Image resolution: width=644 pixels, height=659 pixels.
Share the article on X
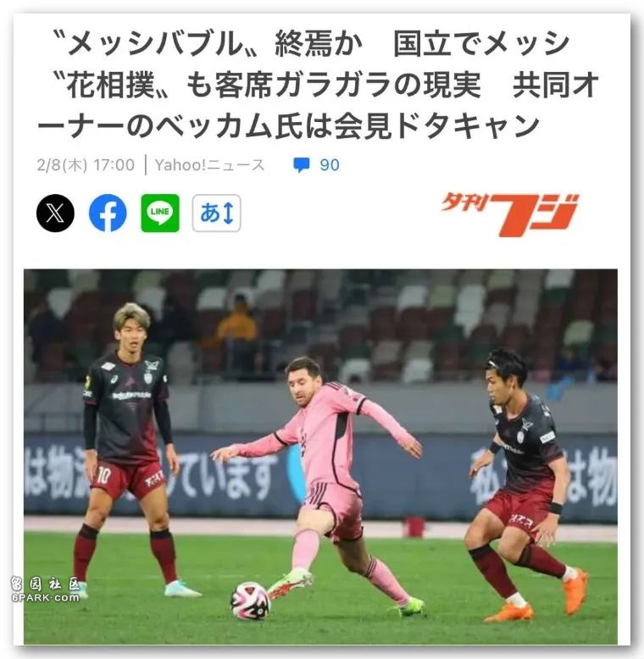[x=55, y=213]
